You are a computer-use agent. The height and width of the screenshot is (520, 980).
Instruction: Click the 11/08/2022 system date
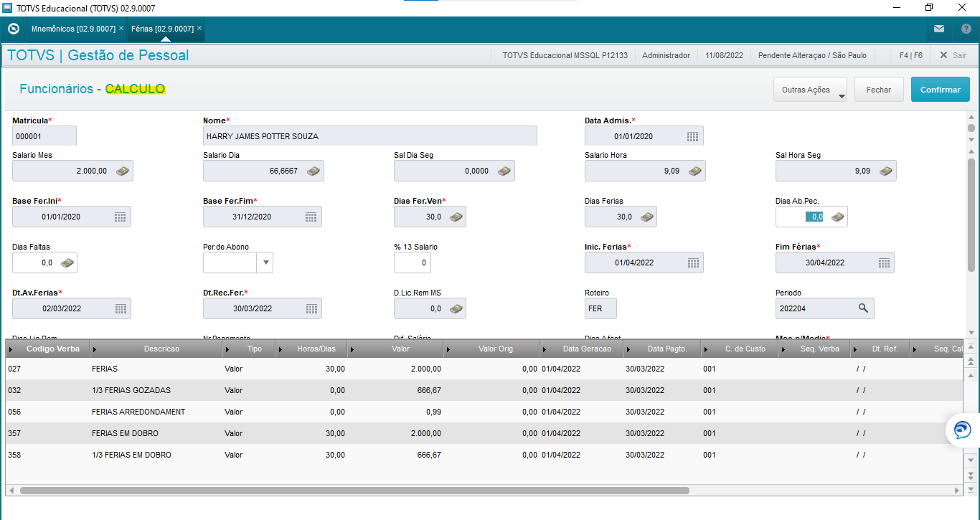click(724, 55)
